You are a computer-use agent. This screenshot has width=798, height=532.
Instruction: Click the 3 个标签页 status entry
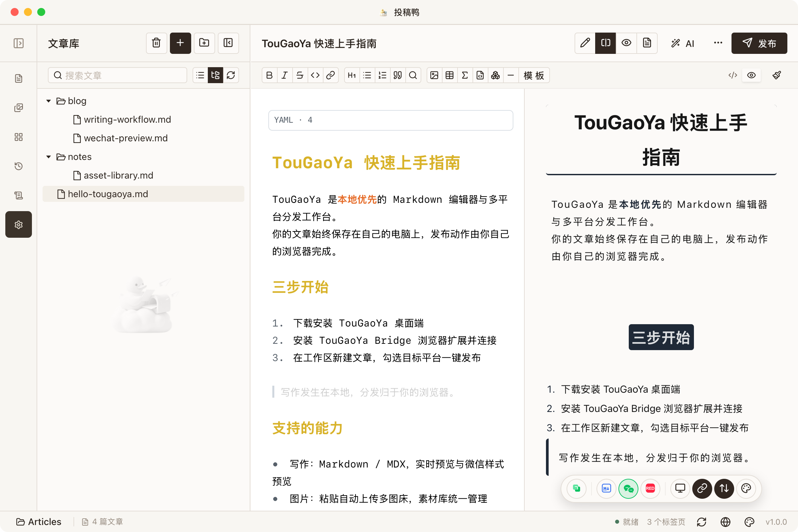point(666,522)
